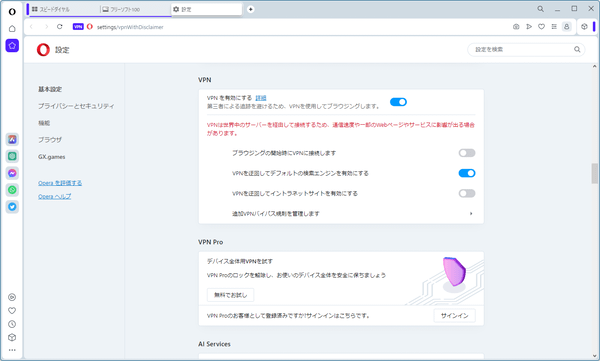The width and height of the screenshot is (600, 361).
Task: Click the 詳細 link next to VPN enable
Action: [x=261, y=98]
